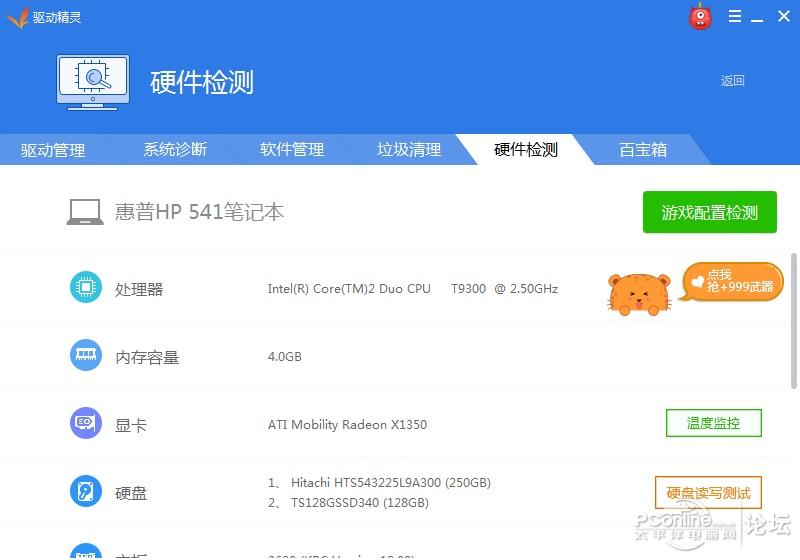
Task: Click the 4.0GB memory value
Action: [x=285, y=357]
